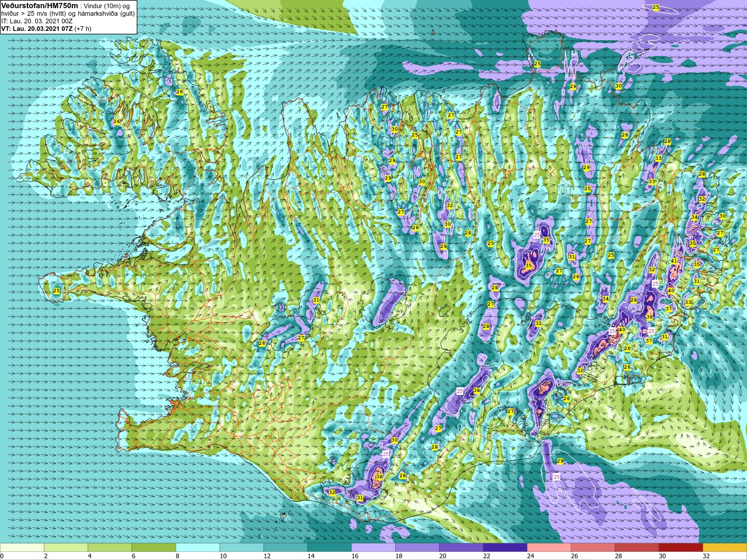Screen dimensions: 747x560
Task: Click the 4–6 m/s green legend swatch
Action: 110,548
